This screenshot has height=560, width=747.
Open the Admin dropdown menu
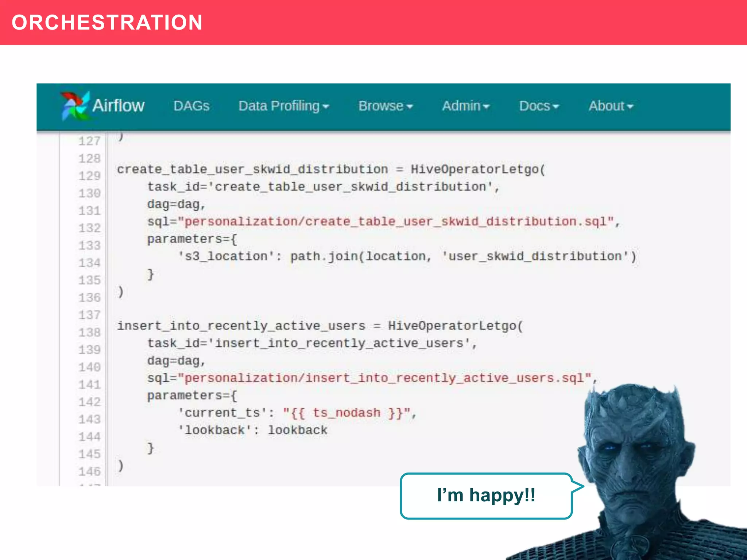click(461, 106)
